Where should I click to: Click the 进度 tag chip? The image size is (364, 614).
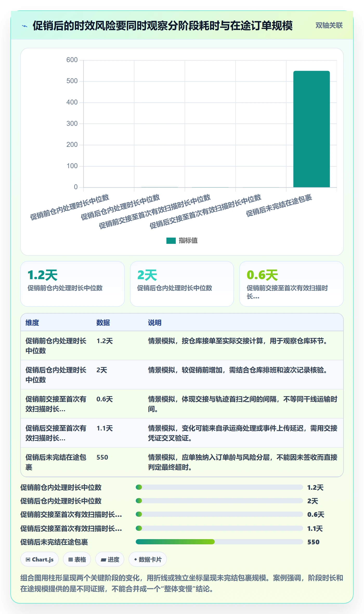[x=110, y=559]
